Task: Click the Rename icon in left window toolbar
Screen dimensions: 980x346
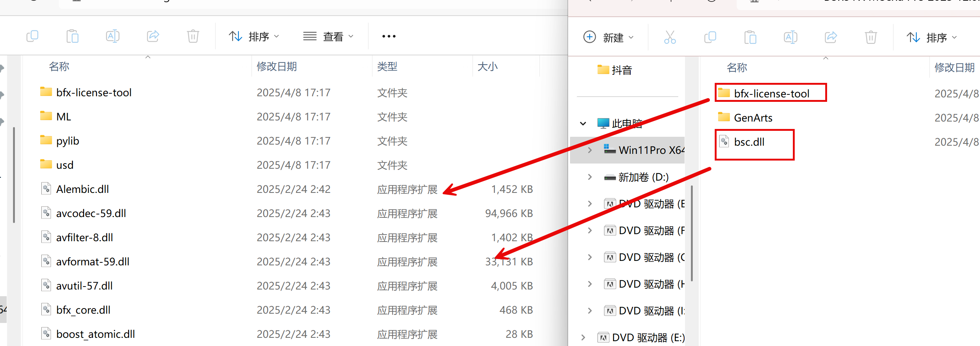Action: [113, 36]
